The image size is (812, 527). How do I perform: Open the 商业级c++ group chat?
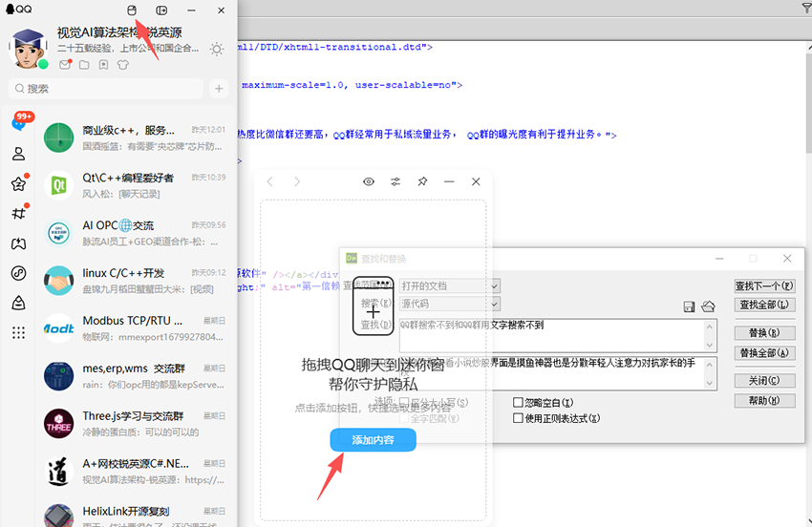pos(136,137)
